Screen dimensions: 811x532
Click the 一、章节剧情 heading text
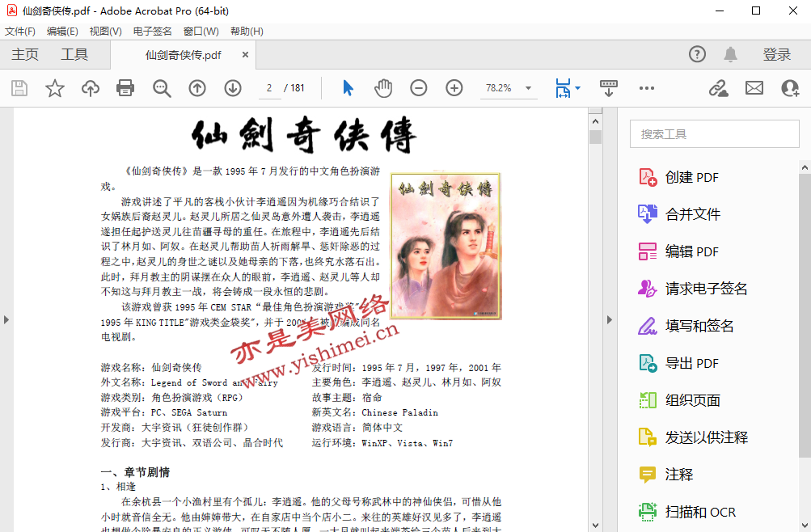coord(135,472)
